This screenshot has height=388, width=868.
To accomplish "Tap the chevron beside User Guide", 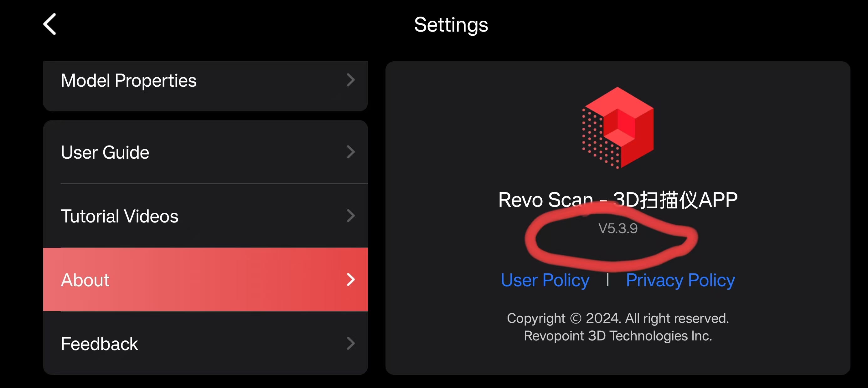I will click(350, 152).
